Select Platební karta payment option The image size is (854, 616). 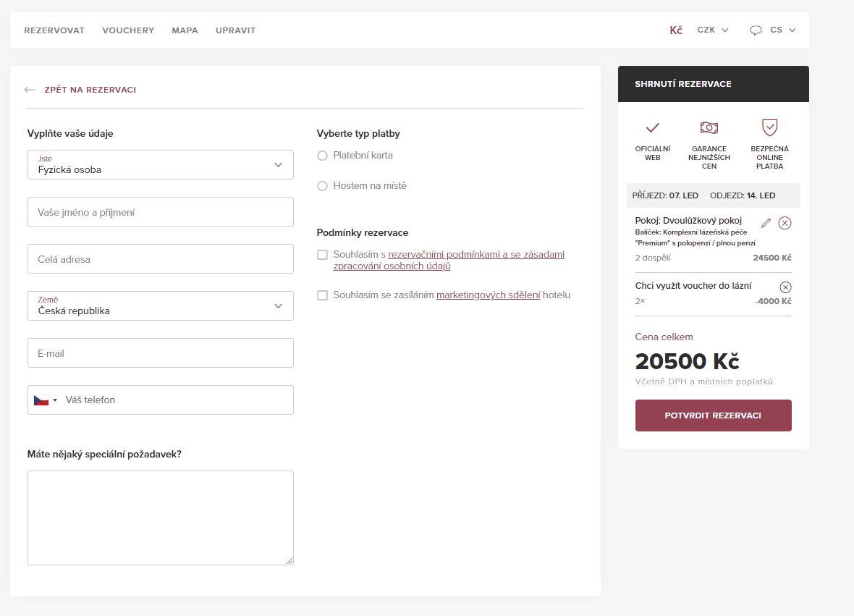coord(323,156)
